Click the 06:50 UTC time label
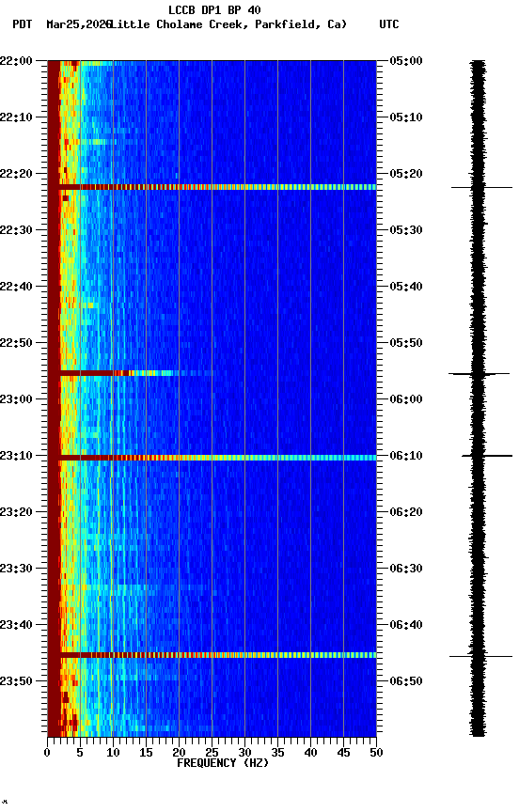This screenshot has height=812, width=519. [406, 681]
